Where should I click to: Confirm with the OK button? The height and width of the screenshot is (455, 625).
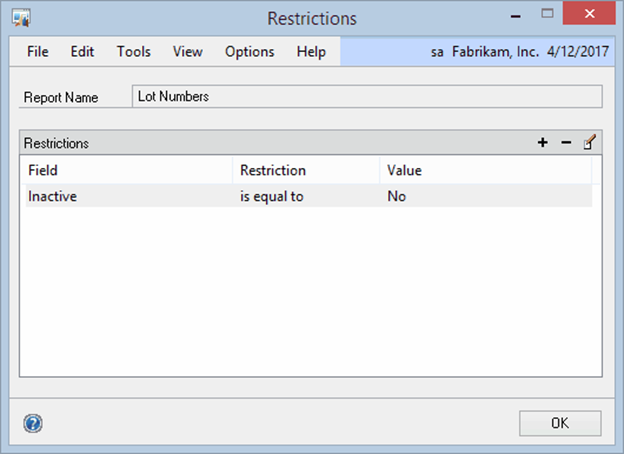pyautogui.click(x=560, y=423)
